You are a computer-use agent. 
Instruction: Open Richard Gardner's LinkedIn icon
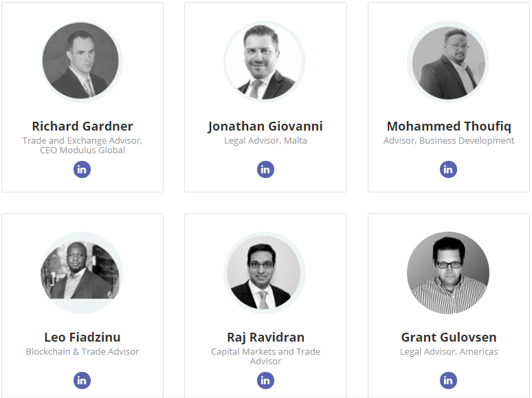pyautogui.click(x=82, y=169)
